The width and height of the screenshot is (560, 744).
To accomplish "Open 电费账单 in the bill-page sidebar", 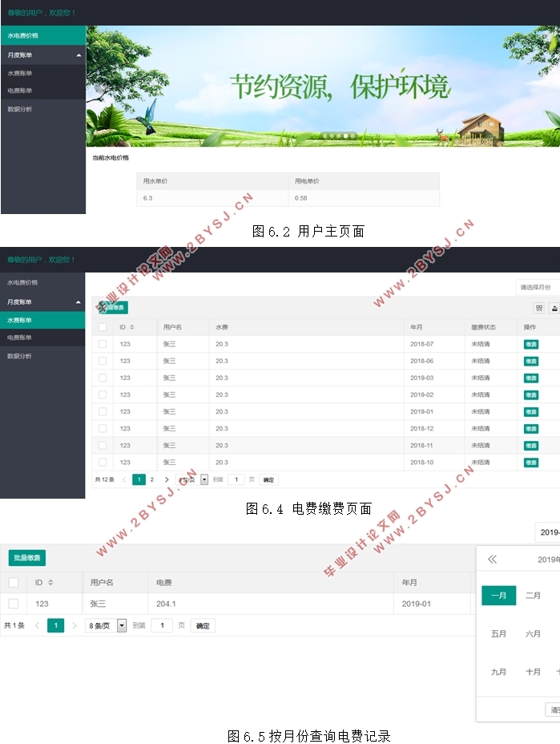I will [42, 338].
